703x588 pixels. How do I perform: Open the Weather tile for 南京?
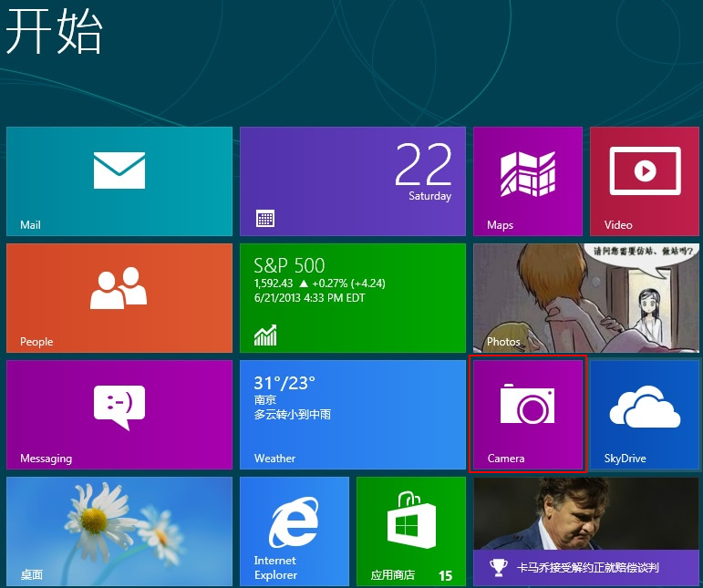353,415
